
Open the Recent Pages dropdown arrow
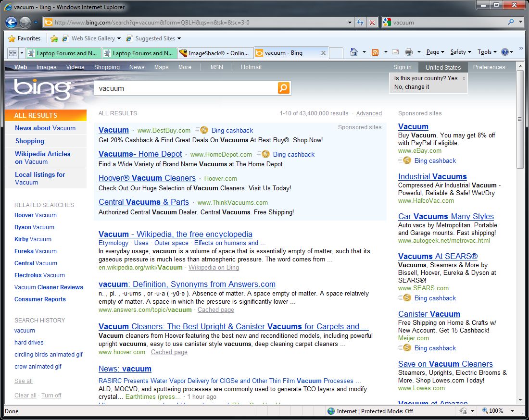click(36, 23)
